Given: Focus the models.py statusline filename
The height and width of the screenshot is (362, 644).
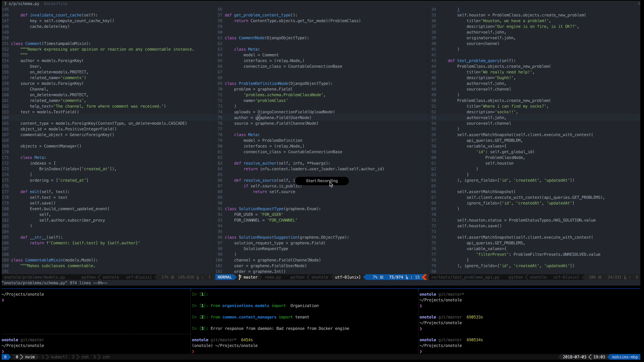Looking at the screenshot, I should (x=35, y=277).
